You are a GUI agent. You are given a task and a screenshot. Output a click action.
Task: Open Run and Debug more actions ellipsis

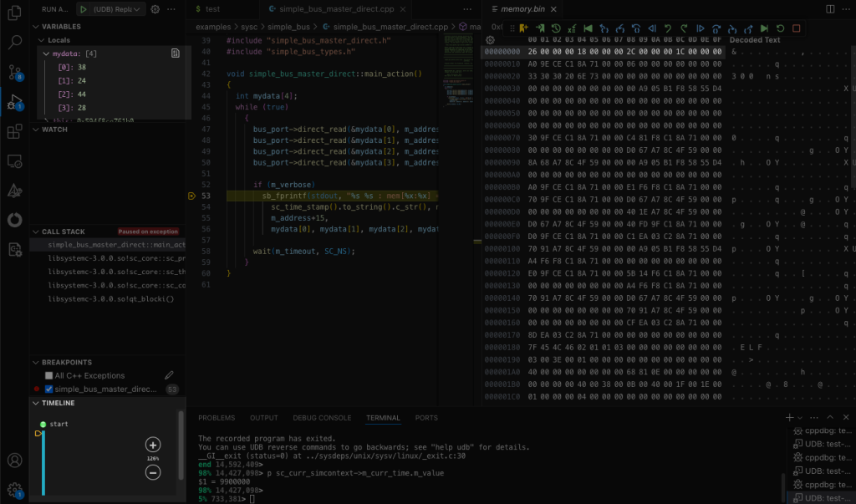(x=171, y=8)
